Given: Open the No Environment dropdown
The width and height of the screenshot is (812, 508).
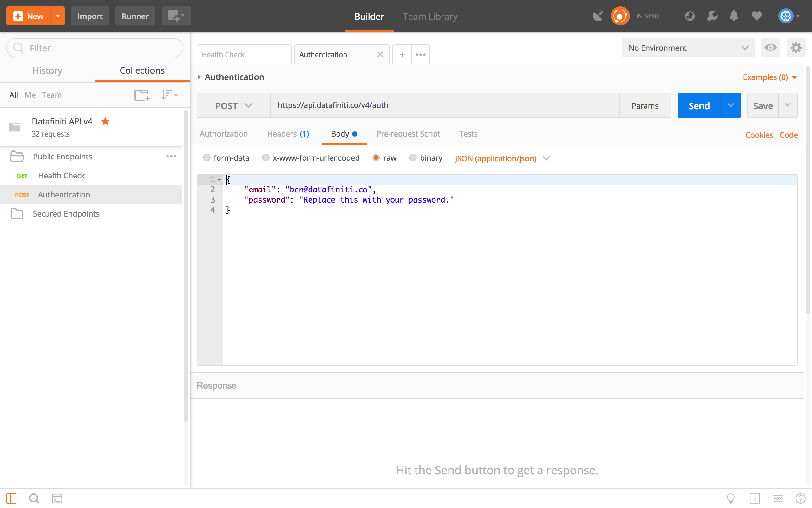Looking at the screenshot, I should point(688,48).
